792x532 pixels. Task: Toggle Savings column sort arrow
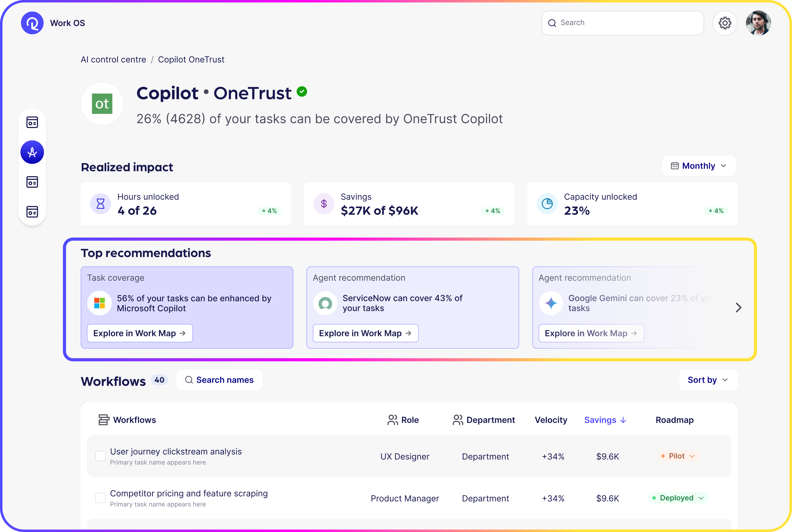pos(623,420)
